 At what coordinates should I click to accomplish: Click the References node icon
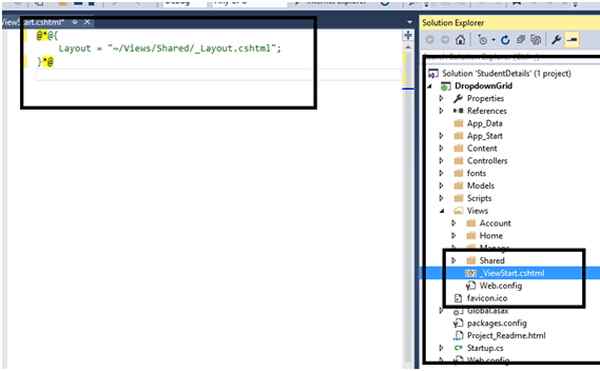pyautogui.click(x=458, y=111)
